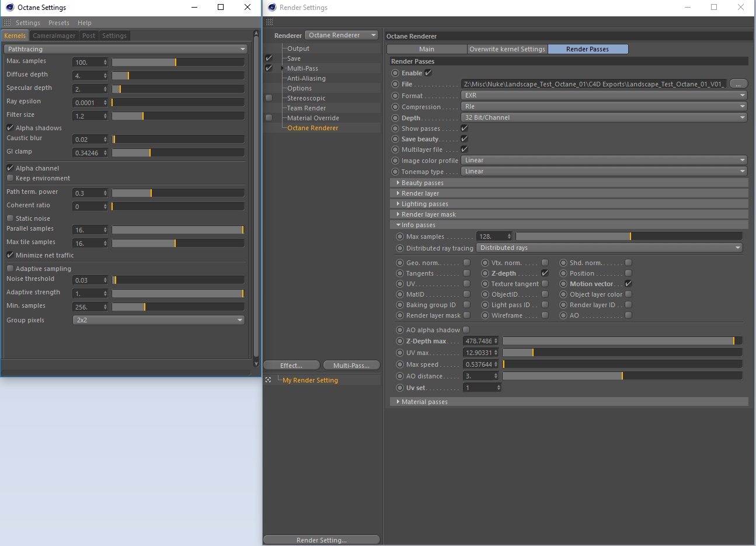Enable Adaptive sampling
Screen dimensions: 756x546
click(10, 268)
